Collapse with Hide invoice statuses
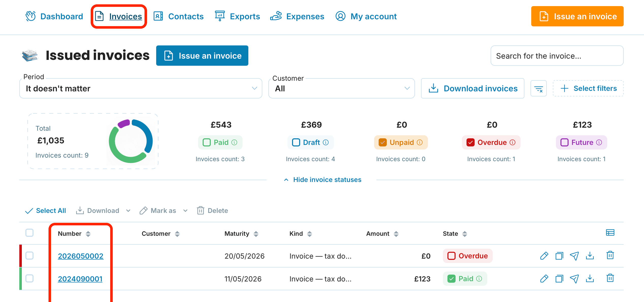The height and width of the screenshot is (302, 644). (323, 180)
